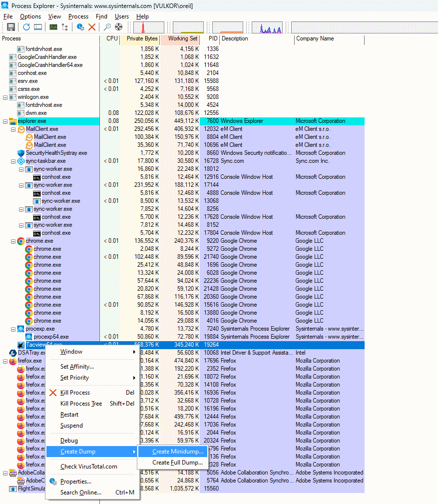Screen dimensions: 438x504
Task: Click the MailClient.exe icon in PID 12032 row
Action: (x=21, y=129)
